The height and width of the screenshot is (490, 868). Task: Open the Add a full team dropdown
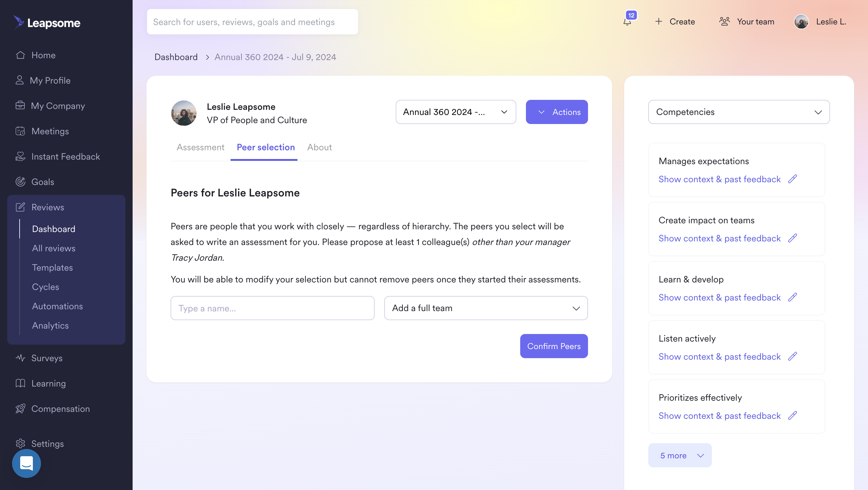[486, 308]
